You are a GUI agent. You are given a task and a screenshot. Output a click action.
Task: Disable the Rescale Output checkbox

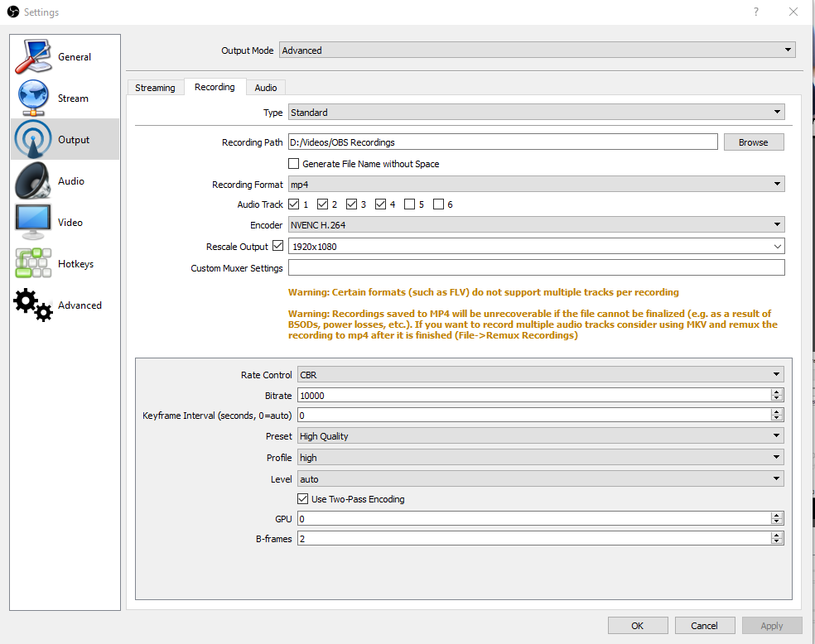coord(278,246)
